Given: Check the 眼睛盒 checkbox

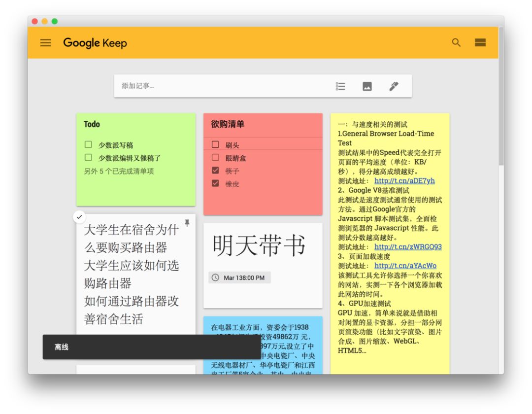Looking at the screenshot, I should point(215,157).
